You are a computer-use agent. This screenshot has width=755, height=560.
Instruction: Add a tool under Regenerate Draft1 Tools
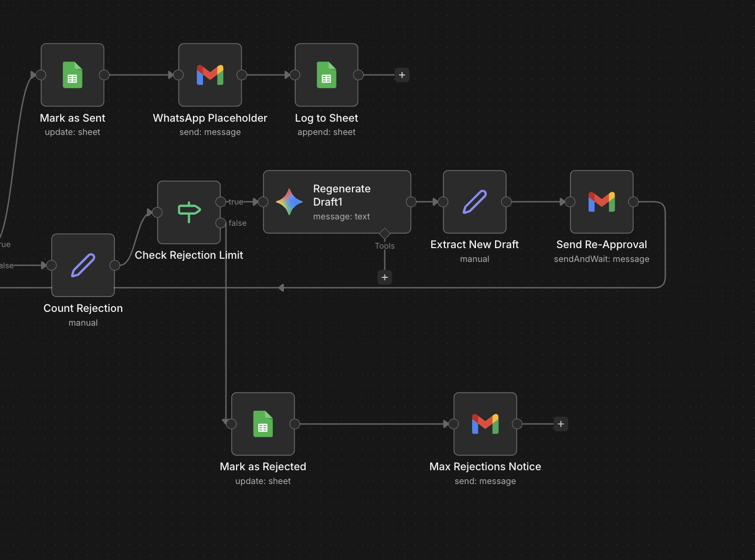click(x=385, y=277)
